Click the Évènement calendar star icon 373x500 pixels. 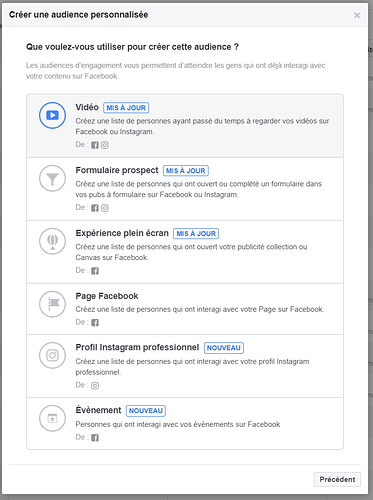click(52, 418)
